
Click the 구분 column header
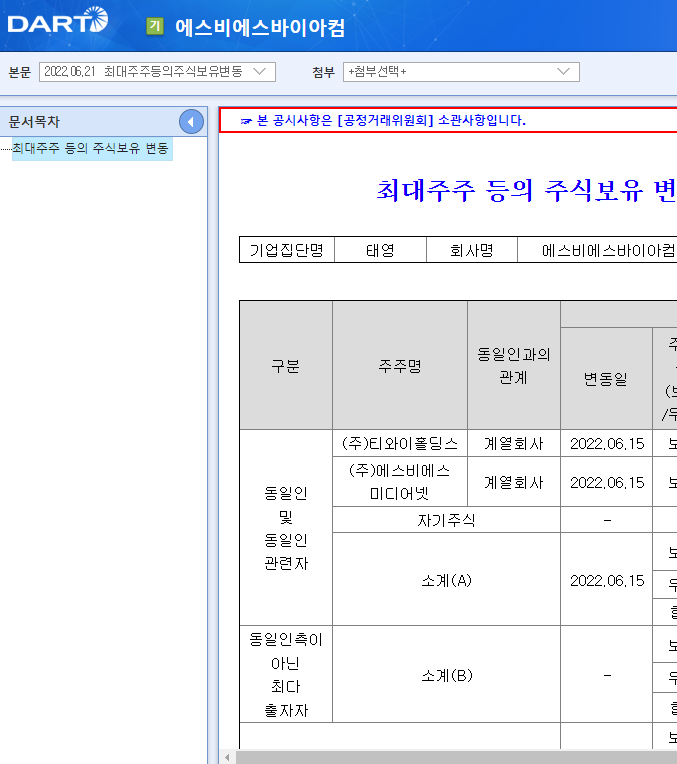click(x=286, y=365)
